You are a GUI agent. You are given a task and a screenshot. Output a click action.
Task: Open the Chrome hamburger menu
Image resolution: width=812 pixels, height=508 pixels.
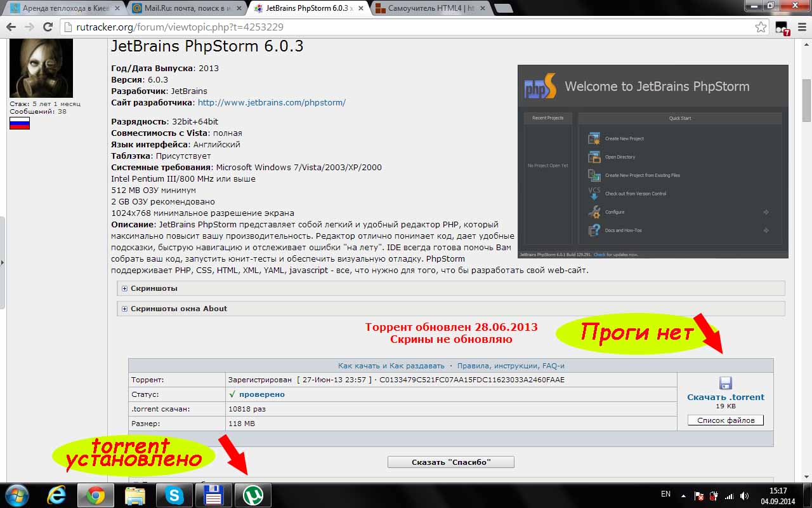coord(801,27)
